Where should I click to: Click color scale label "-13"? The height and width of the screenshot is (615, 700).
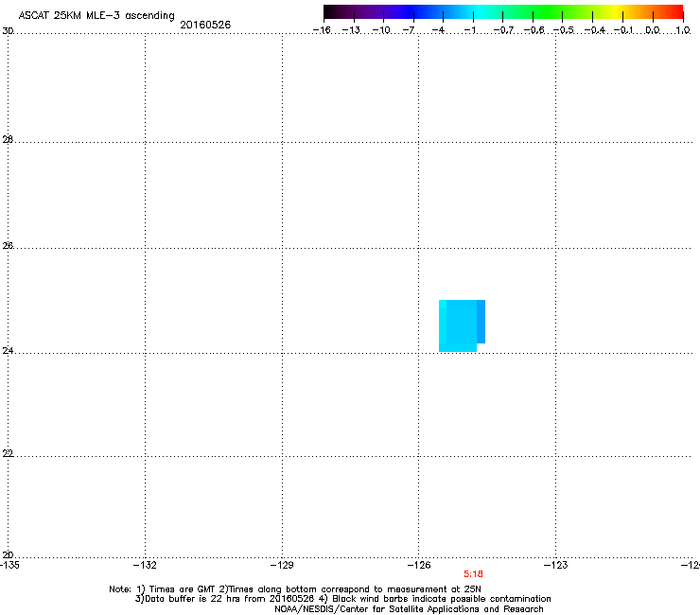coord(351,30)
